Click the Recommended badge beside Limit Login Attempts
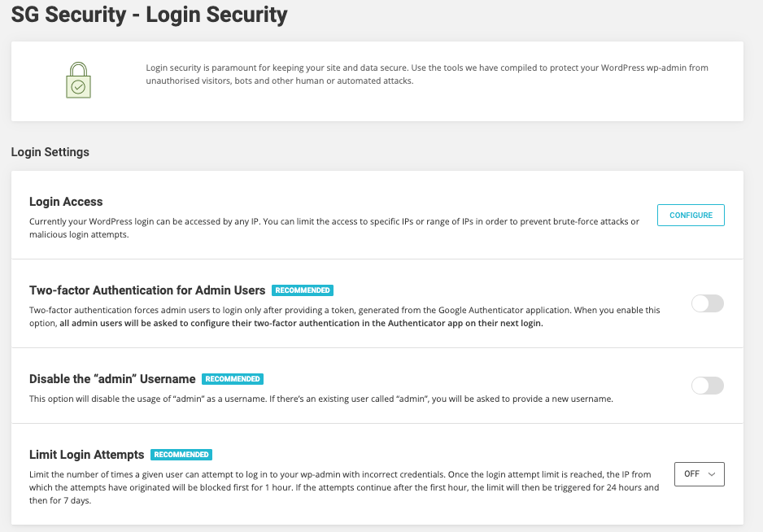The width and height of the screenshot is (763, 532). pyautogui.click(x=181, y=455)
